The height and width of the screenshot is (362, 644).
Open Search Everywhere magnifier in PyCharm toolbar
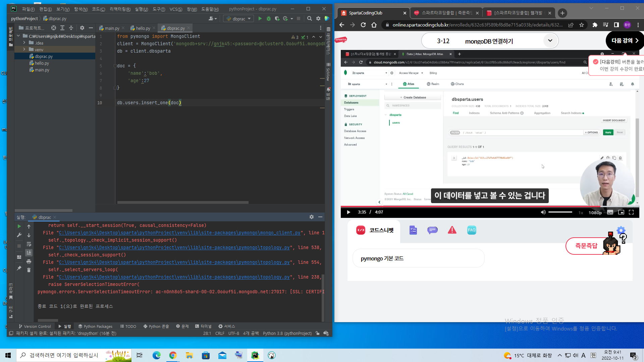click(310, 19)
